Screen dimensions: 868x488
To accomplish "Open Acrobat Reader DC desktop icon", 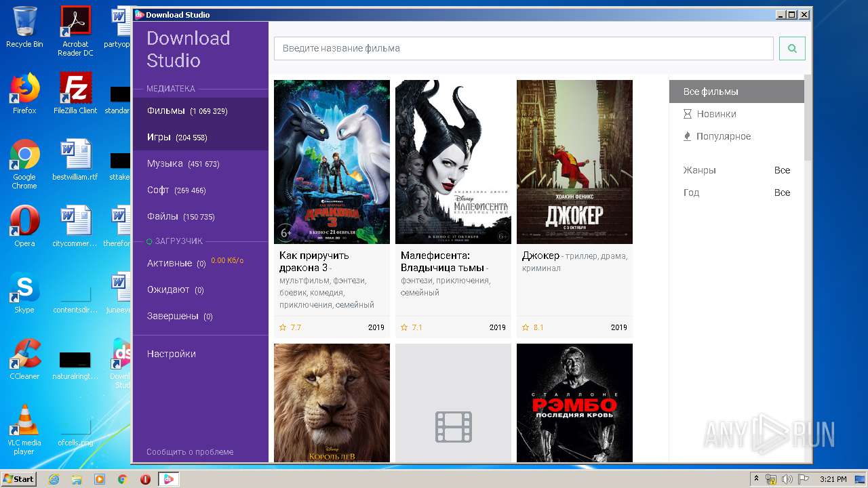I will [75, 30].
